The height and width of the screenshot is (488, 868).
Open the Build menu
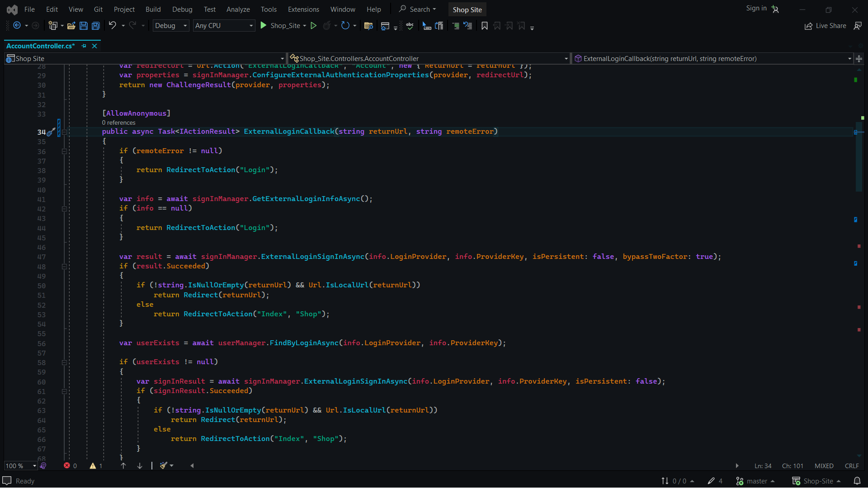point(153,9)
